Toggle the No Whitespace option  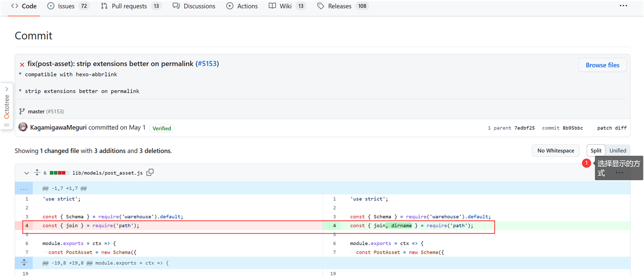[x=556, y=151]
